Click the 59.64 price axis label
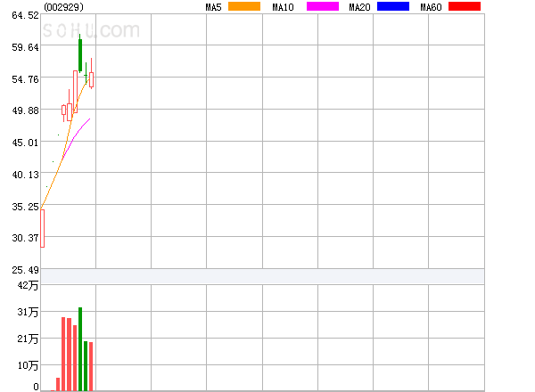The width and height of the screenshot is (535, 392). [x=25, y=47]
